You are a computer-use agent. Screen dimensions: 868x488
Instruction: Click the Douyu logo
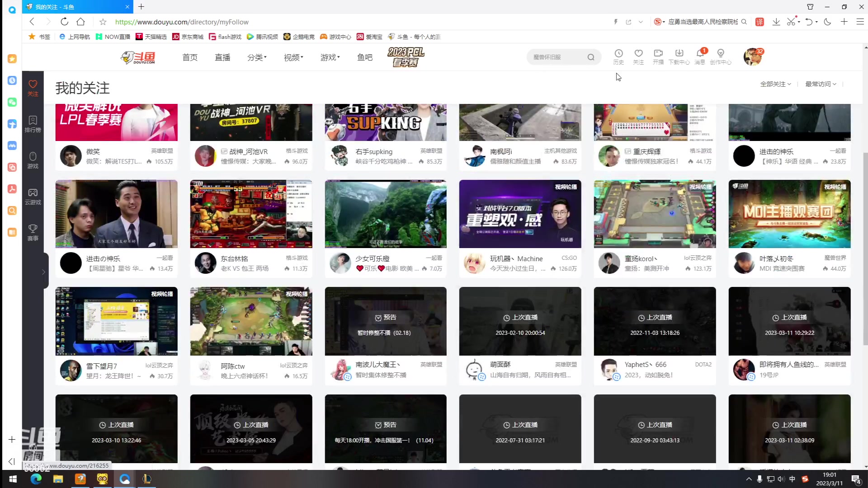[138, 57]
